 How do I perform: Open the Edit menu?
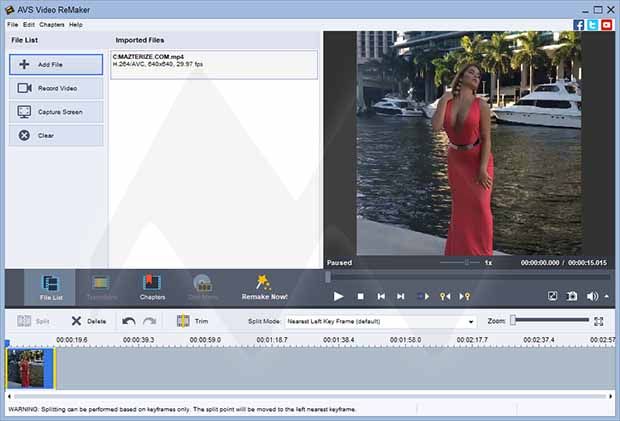(28, 25)
